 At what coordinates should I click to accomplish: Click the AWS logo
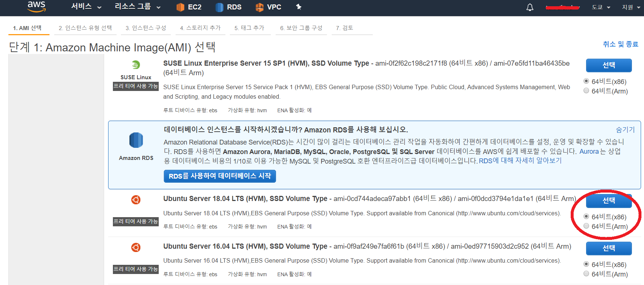point(36,6)
